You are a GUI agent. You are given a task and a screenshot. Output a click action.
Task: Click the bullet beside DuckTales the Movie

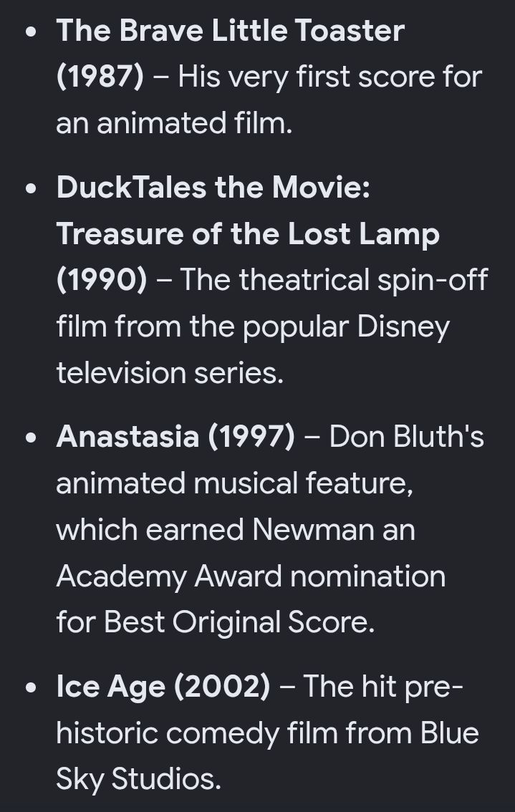click(x=31, y=188)
